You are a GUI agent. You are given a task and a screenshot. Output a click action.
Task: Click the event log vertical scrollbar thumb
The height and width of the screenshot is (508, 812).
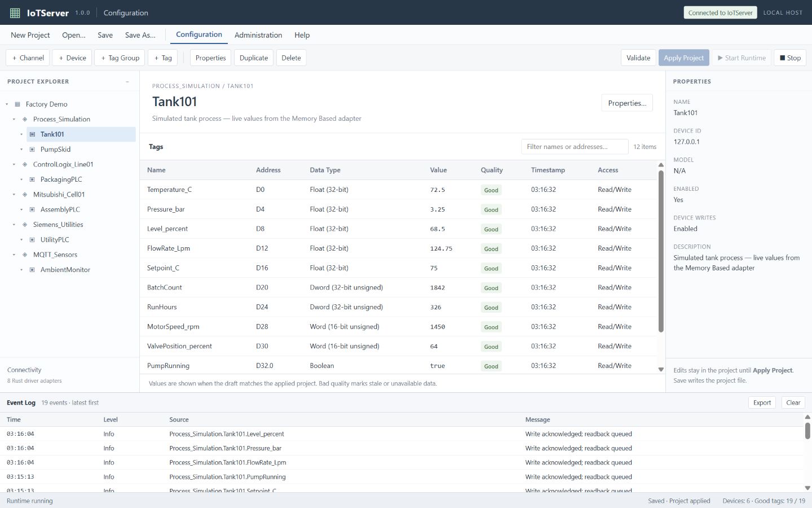point(807,430)
